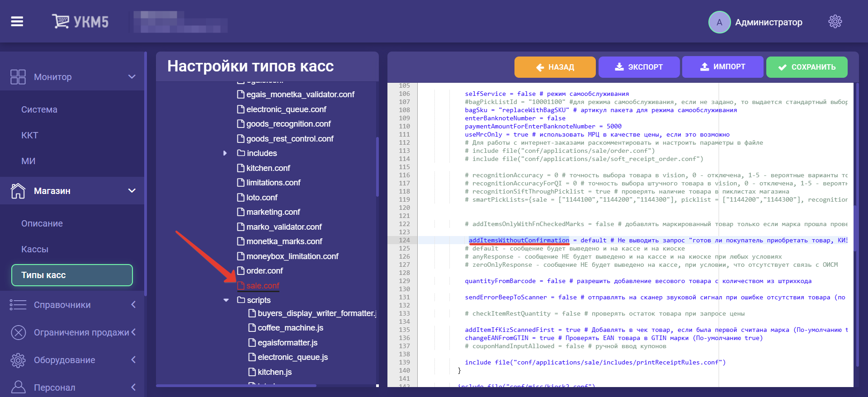Image resolution: width=868 pixels, height=397 pixels.
Task: Collapse the scripts folder arrow
Action: [226, 300]
